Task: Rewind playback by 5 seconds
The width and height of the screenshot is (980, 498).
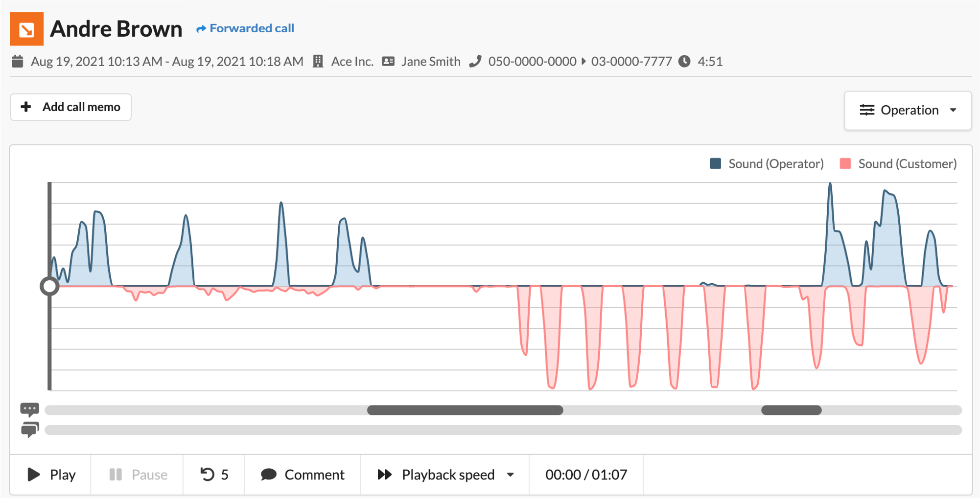Action: tap(214, 475)
